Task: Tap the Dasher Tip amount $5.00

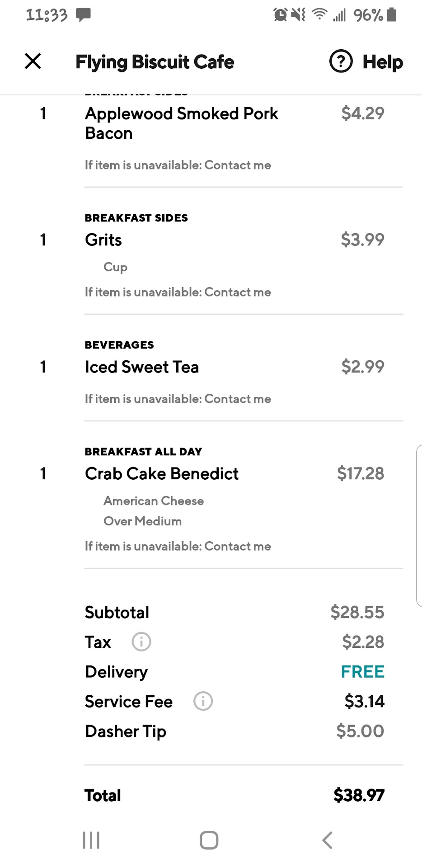Action: click(360, 731)
